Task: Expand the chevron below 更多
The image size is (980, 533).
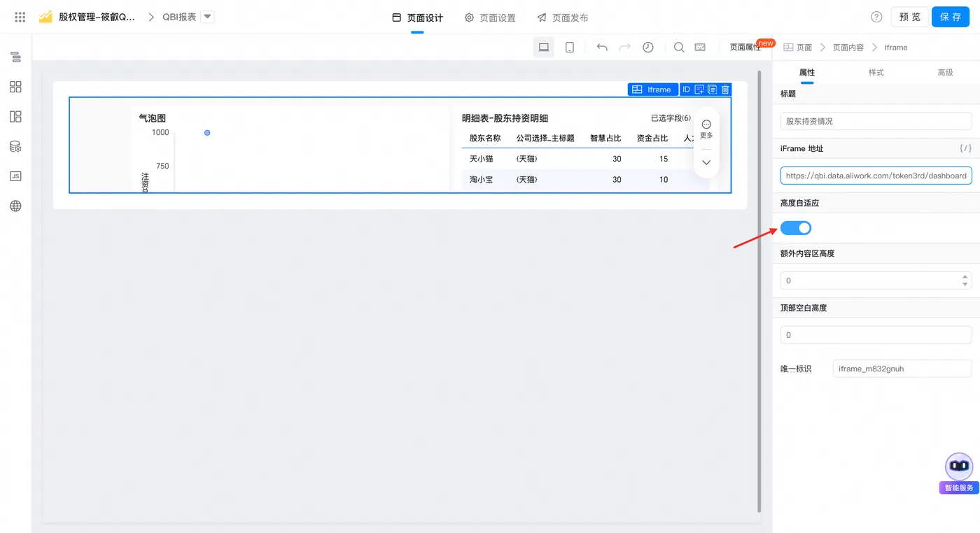Action: point(706,162)
